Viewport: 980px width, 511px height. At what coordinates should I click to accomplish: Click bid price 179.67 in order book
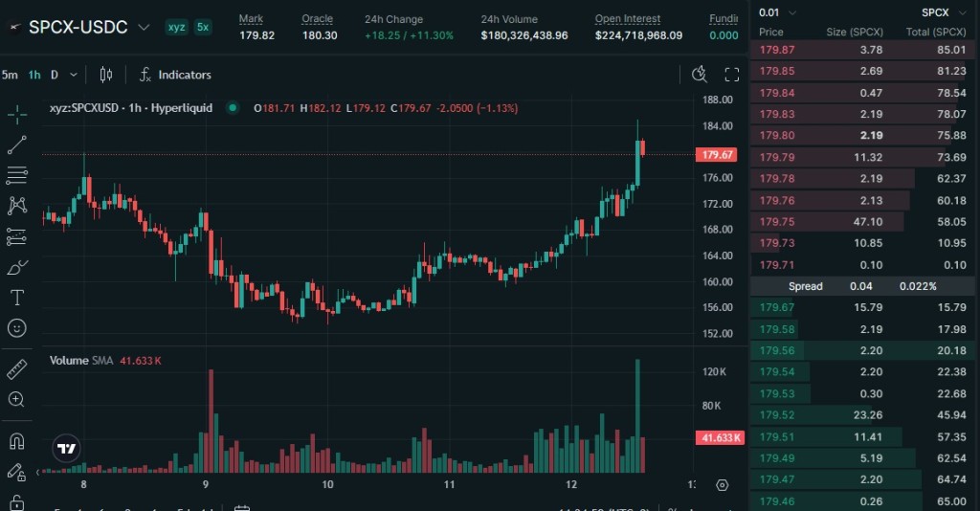777,307
